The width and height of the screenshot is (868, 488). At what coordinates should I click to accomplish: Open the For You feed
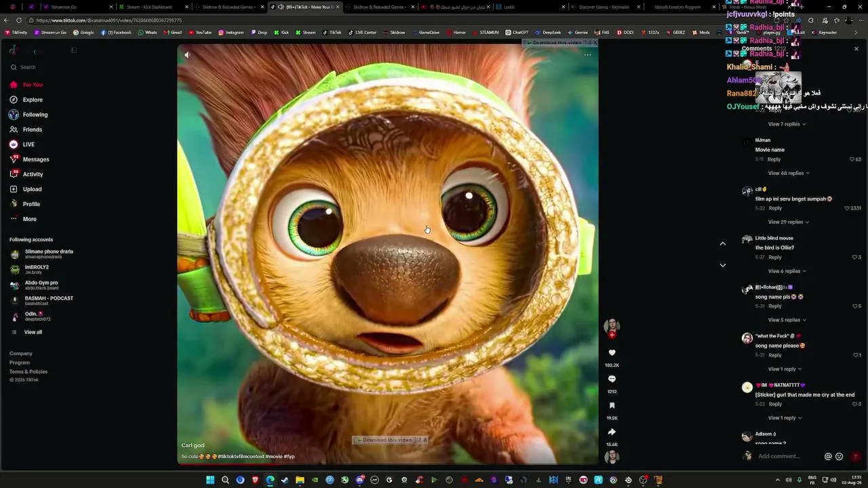coord(26,85)
